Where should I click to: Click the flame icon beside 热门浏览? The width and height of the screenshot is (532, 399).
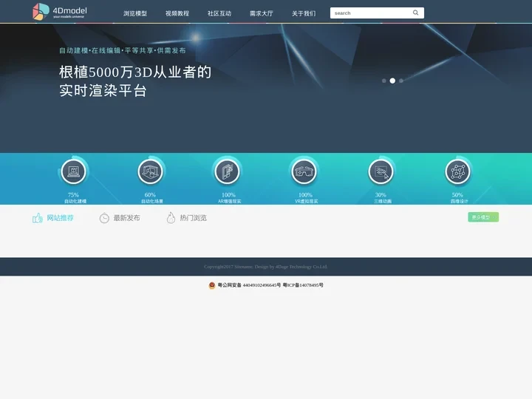(171, 218)
